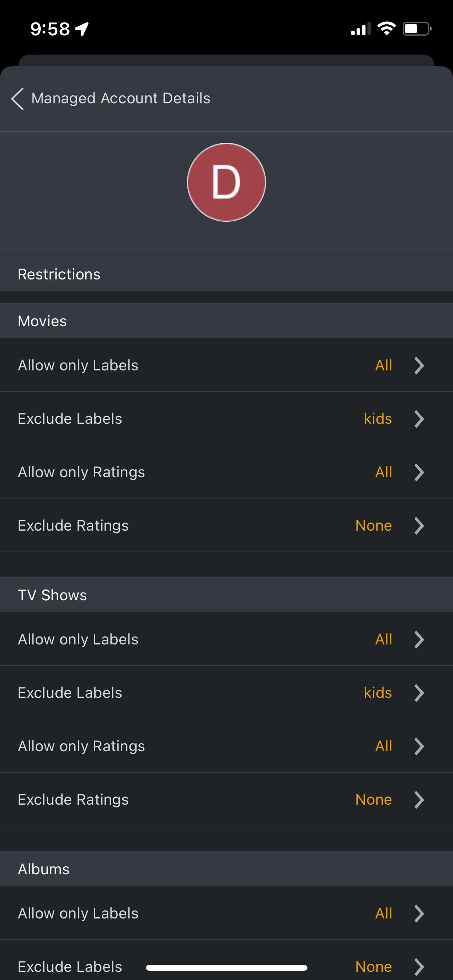Tap the cellular signal bars icon

pyautogui.click(x=360, y=29)
